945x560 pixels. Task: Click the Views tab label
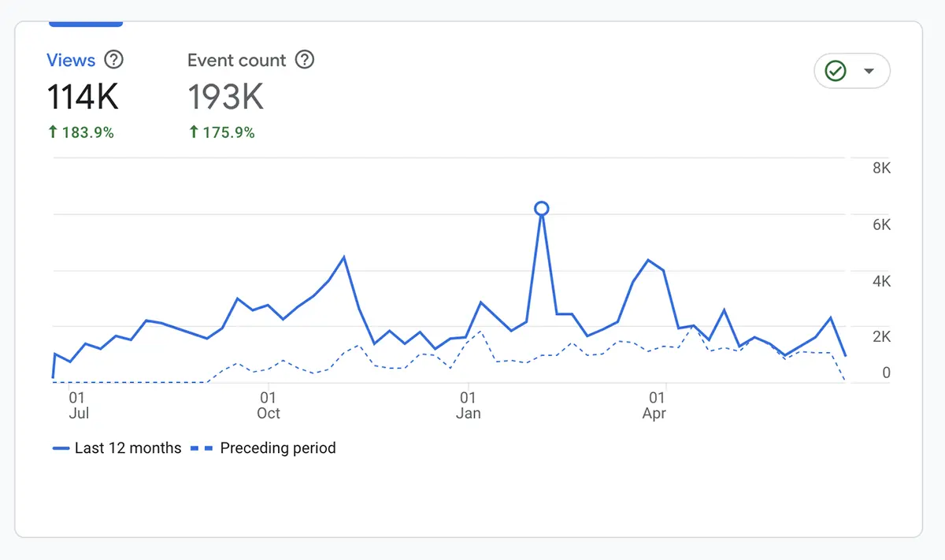click(x=71, y=60)
